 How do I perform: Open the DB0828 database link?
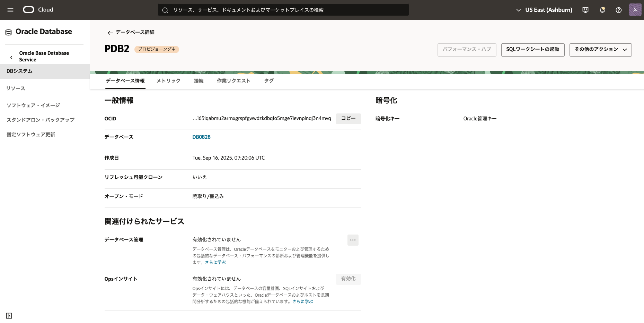tap(201, 137)
